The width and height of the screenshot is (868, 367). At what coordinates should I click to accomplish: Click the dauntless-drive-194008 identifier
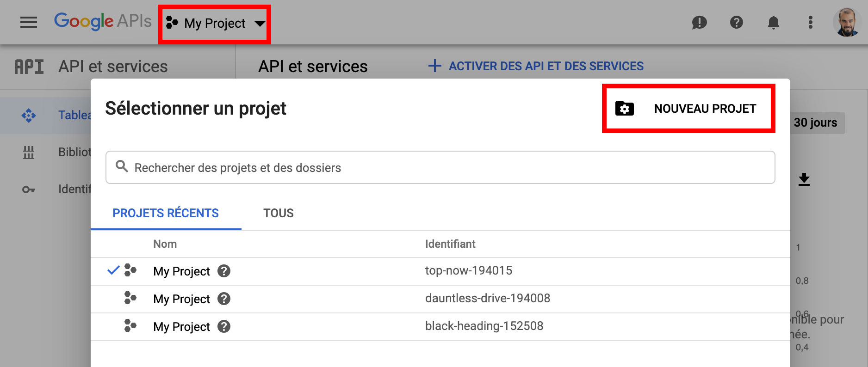click(488, 299)
